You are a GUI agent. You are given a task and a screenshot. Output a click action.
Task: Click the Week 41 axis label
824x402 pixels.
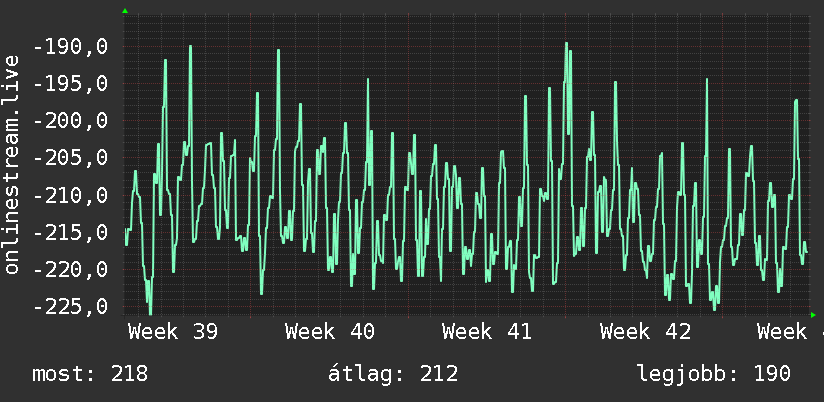[487, 332]
